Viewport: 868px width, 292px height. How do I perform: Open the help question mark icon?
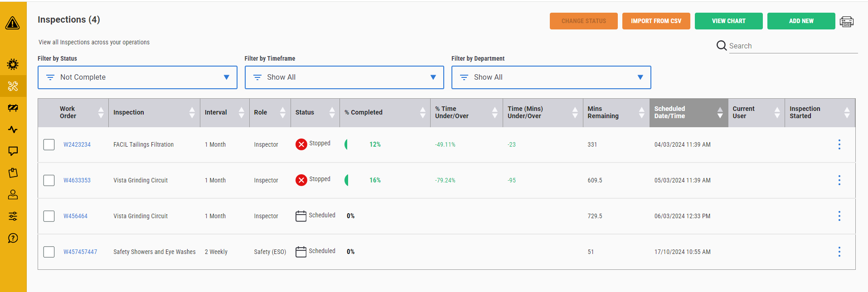pyautogui.click(x=13, y=238)
